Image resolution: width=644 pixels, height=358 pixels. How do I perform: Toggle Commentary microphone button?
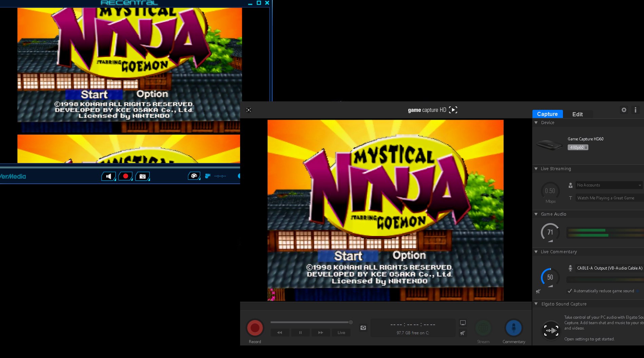514,328
